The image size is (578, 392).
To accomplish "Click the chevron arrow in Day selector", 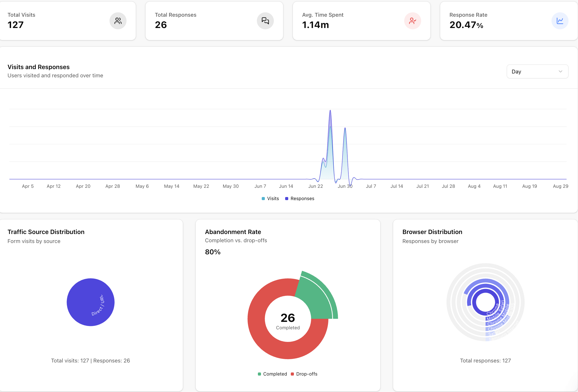I will 560,71.
